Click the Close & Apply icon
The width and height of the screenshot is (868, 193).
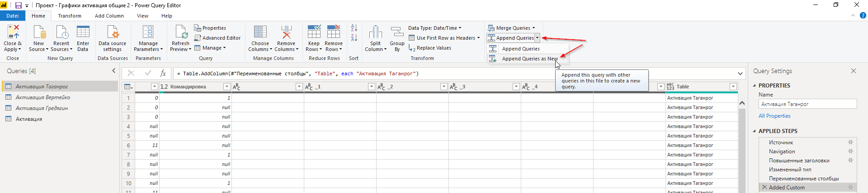[13, 32]
